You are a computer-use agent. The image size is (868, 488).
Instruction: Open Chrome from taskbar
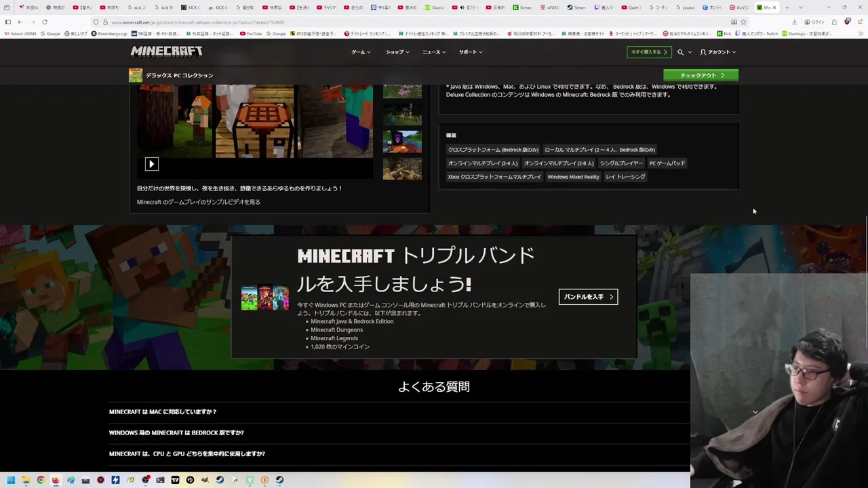tap(41, 480)
